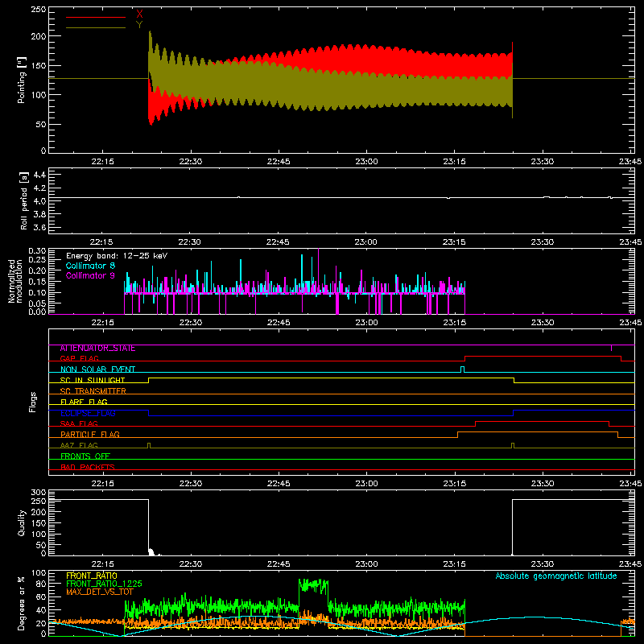Viewport: 644px width, 644px height.
Task: Click the Flags axis label
Action: (x=33, y=402)
